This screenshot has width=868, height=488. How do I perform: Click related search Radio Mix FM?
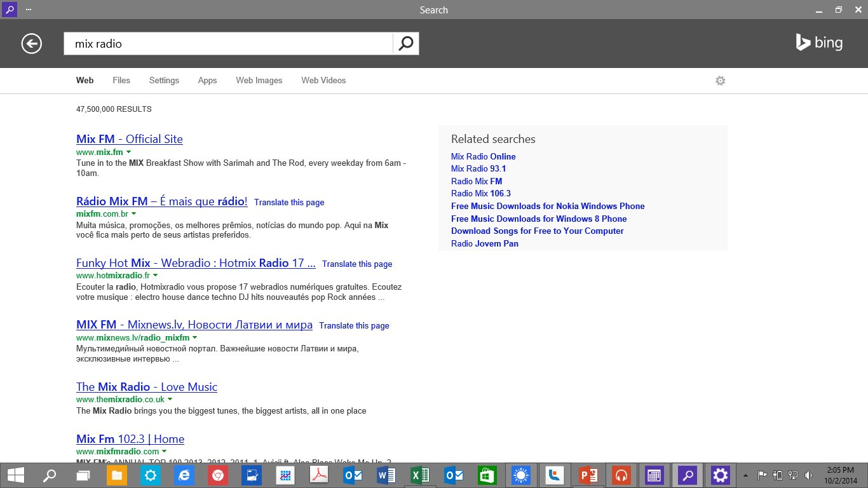[477, 181]
